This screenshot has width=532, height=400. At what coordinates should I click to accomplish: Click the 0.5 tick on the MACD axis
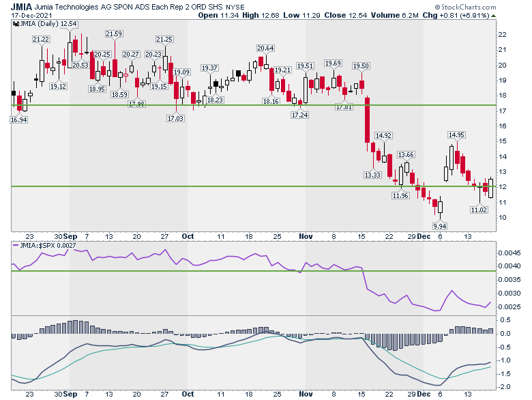tap(505, 320)
